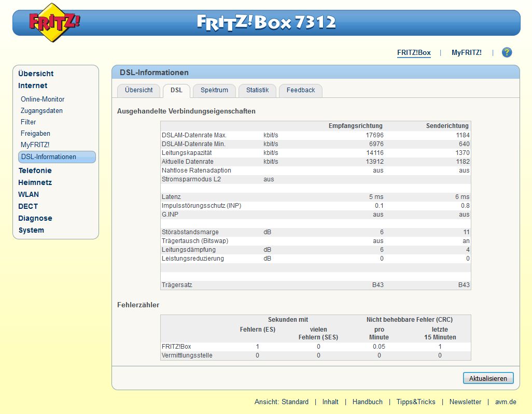Click the Fehlern (ES) column header

point(258,330)
